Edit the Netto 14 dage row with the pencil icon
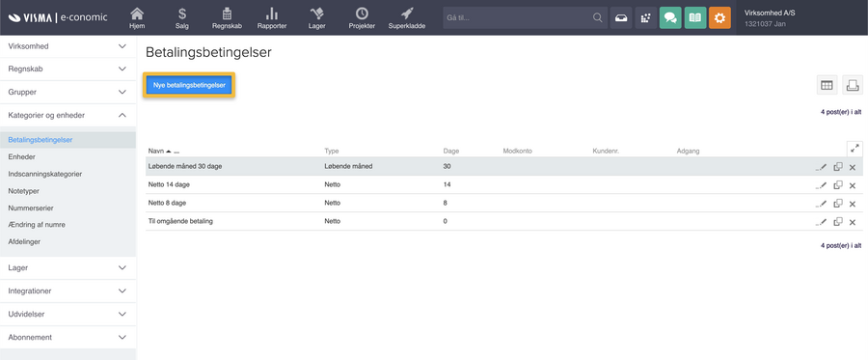The image size is (868, 360). [821, 185]
